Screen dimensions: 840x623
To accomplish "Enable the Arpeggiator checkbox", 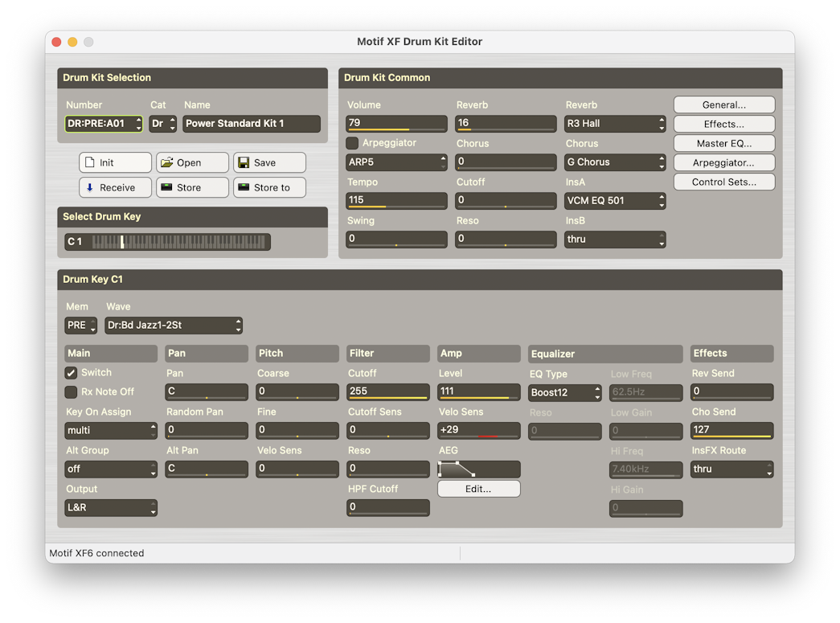I will point(352,143).
